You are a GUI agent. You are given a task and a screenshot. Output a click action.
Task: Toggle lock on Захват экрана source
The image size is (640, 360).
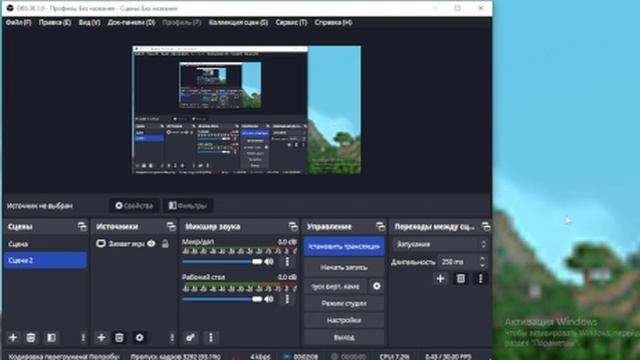(x=165, y=244)
